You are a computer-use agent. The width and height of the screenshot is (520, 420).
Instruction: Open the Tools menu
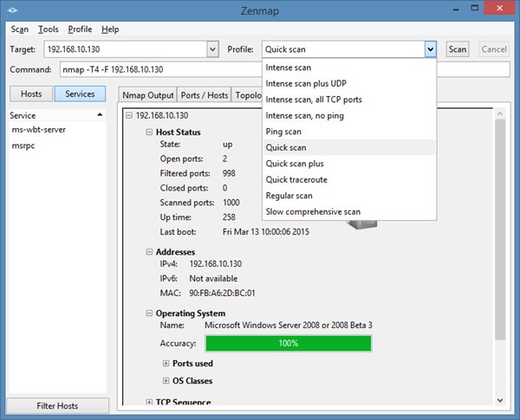(48, 29)
